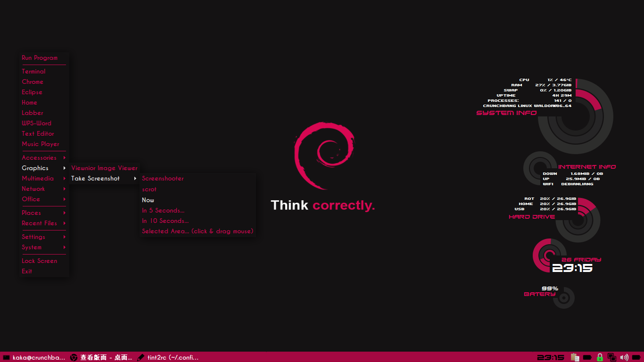Click the volume speaker tray icon
644x362 pixels.
pos(624,357)
